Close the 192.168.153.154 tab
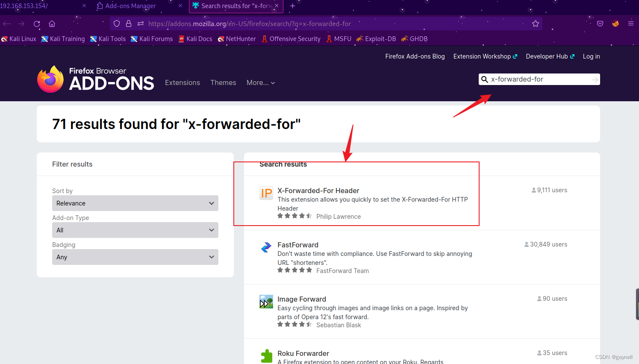This screenshot has height=364, width=639. [84, 6]
